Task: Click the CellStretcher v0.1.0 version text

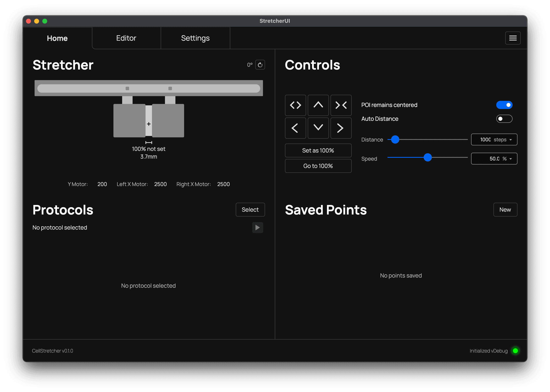Action: pyautogui.click(x=52, y=351)
